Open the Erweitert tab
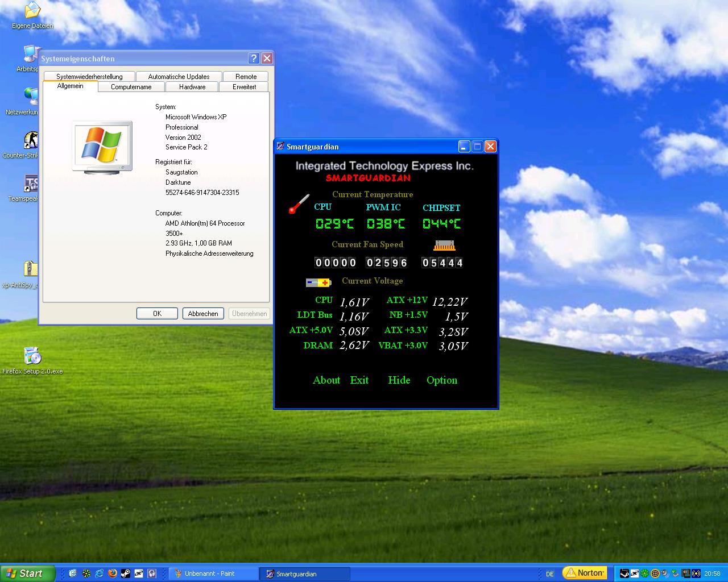 pos(245,87)
